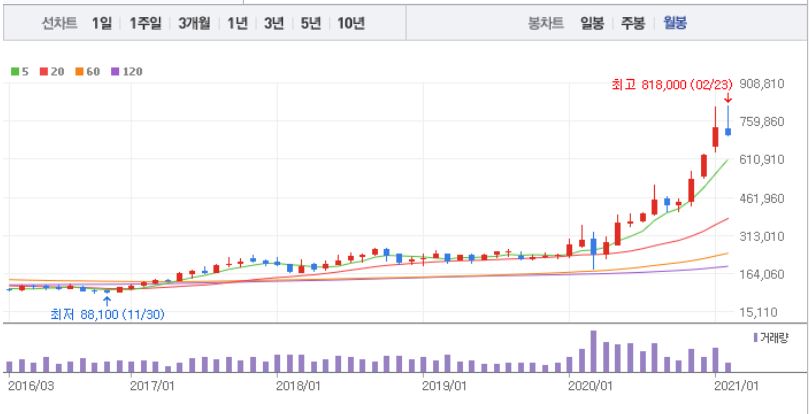Click the 2018/01 date axis label
811x414 pixels.
coord(298,385)
